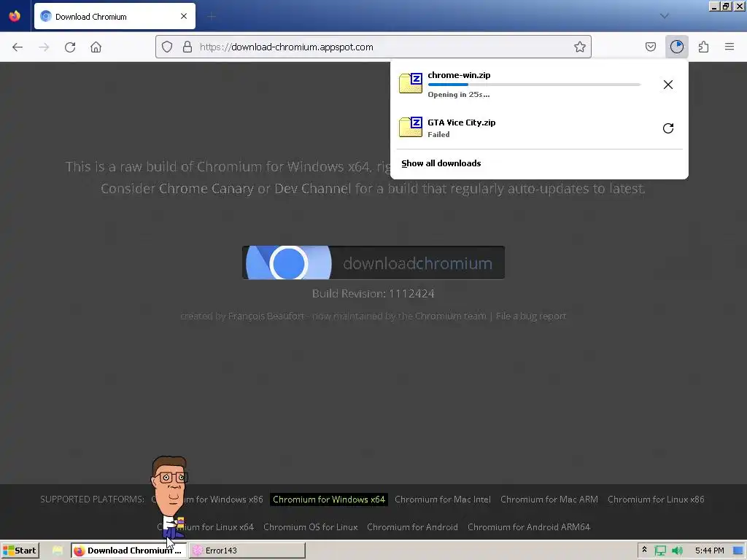The image size is (747, 560).
Task: Open the tracking protection shield panel
Action: click(x=167, y=47)
